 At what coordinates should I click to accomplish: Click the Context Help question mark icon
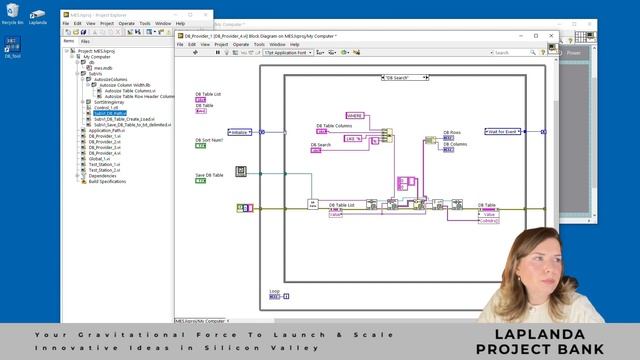542,52
